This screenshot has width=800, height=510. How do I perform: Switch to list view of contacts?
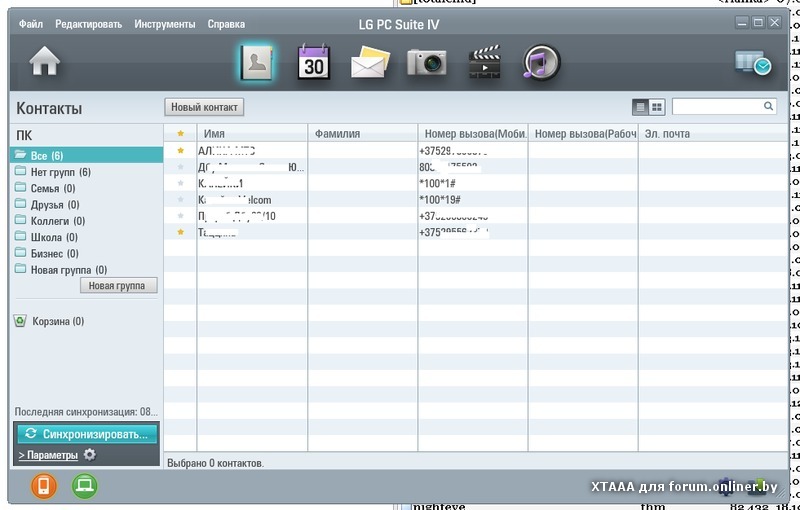click(640, 107)
